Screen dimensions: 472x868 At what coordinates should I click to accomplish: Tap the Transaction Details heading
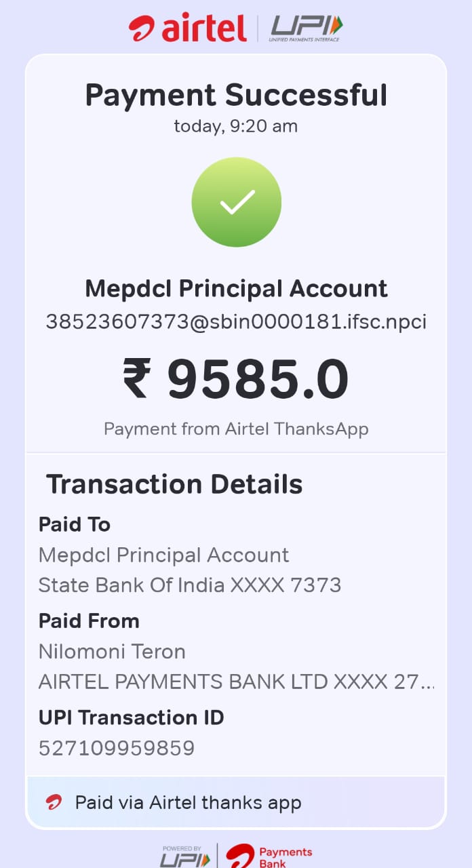click(x=174, y=484)
